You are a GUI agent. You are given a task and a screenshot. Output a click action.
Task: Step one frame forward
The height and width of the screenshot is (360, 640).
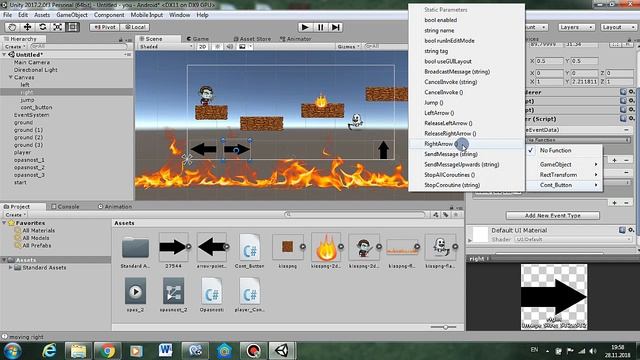pyautogui.click(x=336, y=27)
